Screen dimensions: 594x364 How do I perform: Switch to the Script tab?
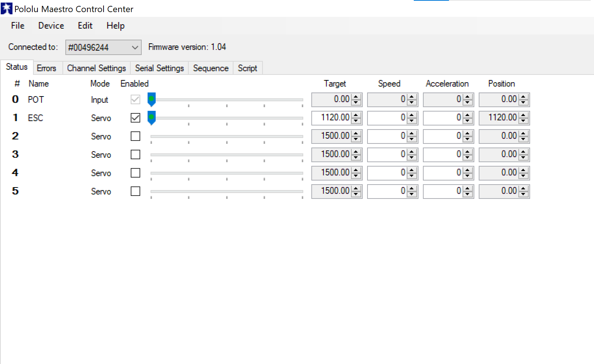coord(247,68)
